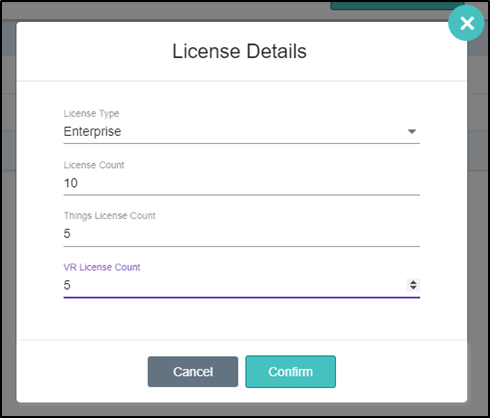Select the Enterprise license type value

coord(92,131)
